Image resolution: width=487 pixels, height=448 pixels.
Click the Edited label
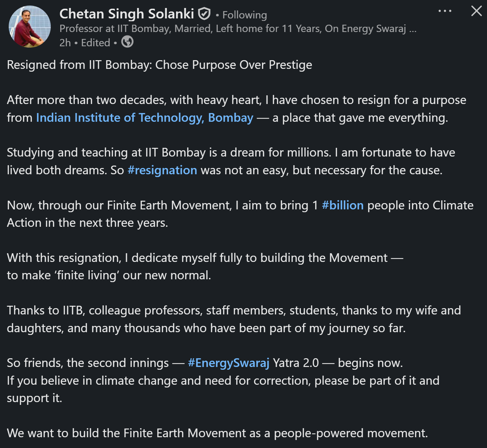tap(95, 43)
